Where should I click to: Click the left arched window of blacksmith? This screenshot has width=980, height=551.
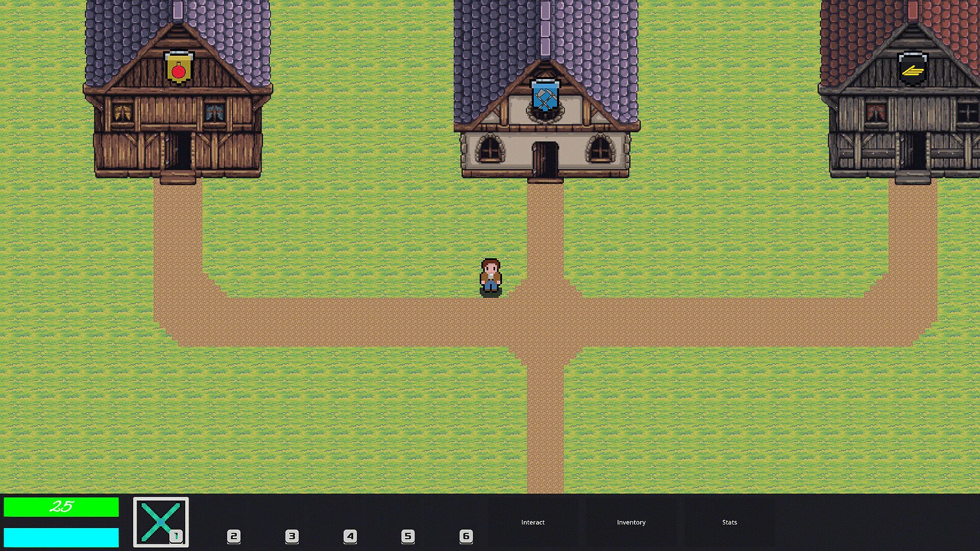[490, 148]
